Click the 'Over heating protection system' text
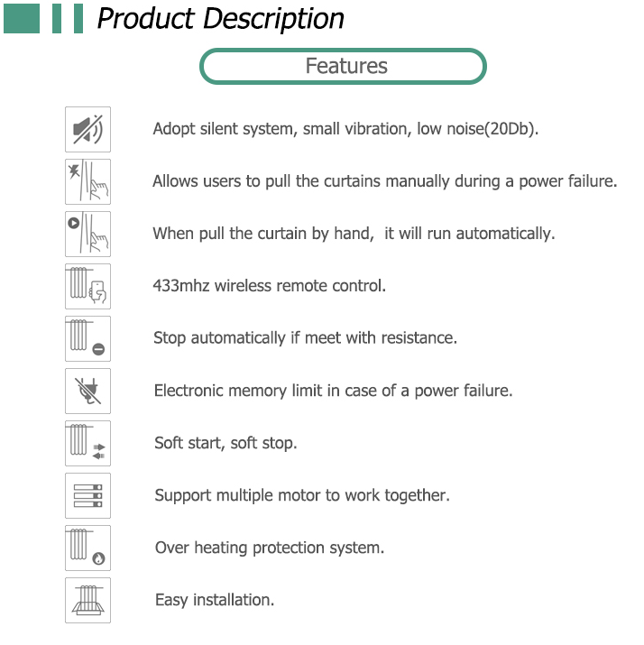This screenshot has height=645, width=644. click(270, 548)
